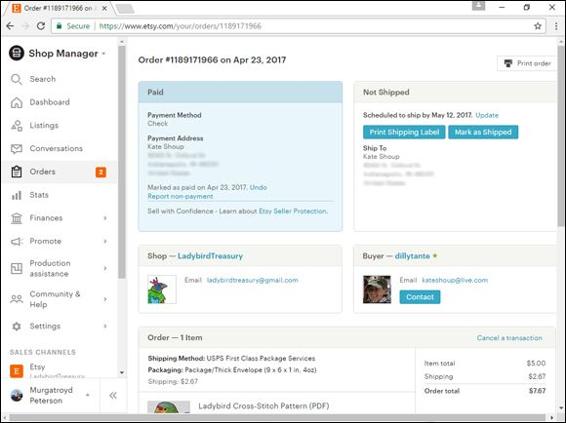Click the browser back arrow
Viewport: 566px width, 423px height.
click(x=10, y=26)
